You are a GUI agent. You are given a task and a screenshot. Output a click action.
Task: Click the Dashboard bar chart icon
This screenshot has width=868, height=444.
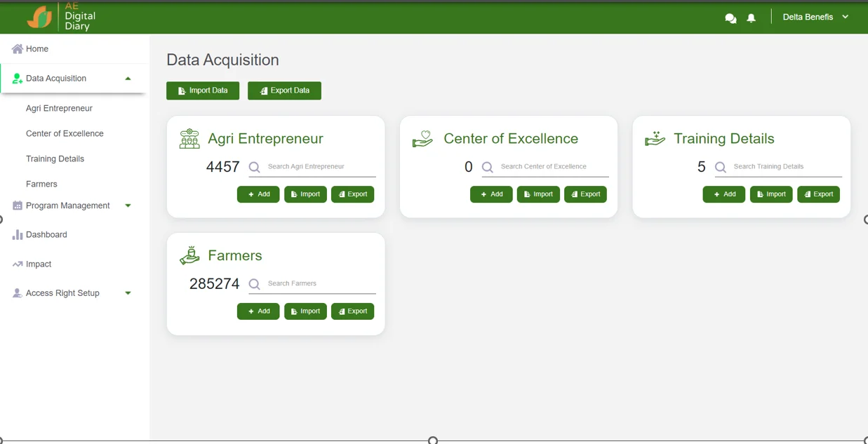18,235
